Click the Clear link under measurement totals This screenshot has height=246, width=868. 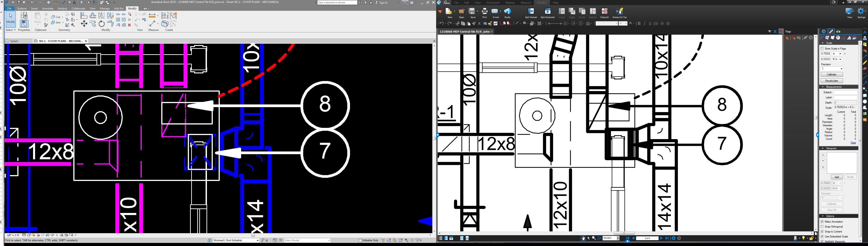(853, 142)
